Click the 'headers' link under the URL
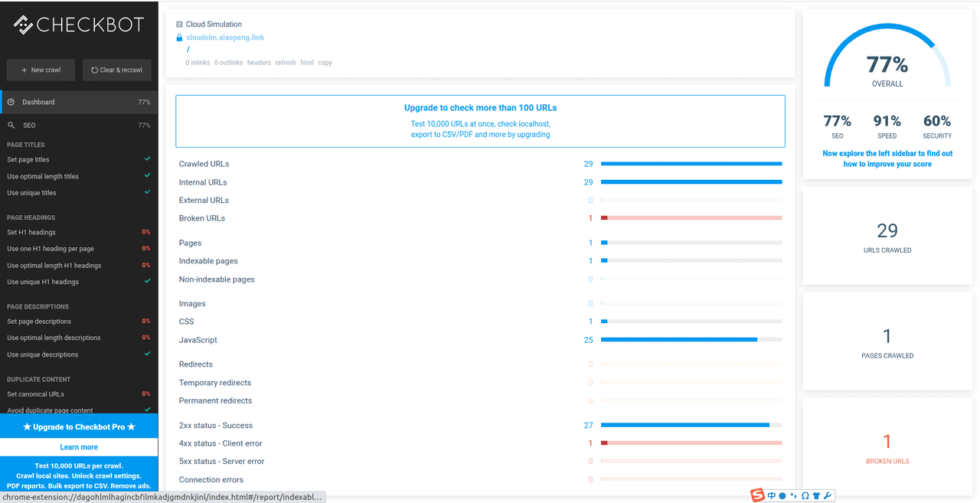 tap(259, 63)
